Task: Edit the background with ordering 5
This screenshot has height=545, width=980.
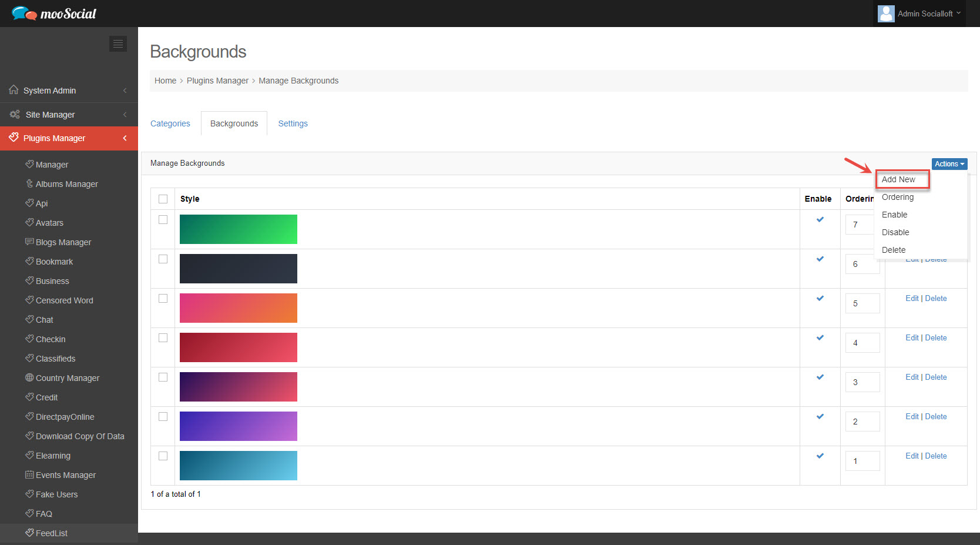Action: pos(912,298)
